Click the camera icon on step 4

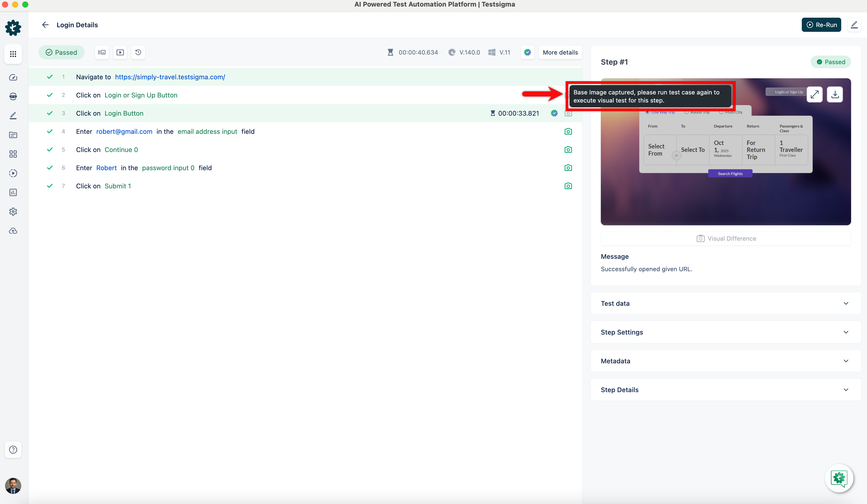568,131
